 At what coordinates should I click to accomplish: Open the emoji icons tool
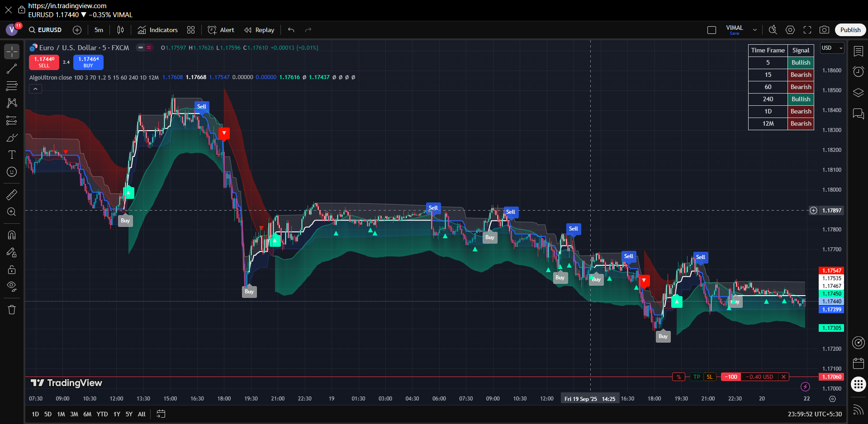(12, 172)
